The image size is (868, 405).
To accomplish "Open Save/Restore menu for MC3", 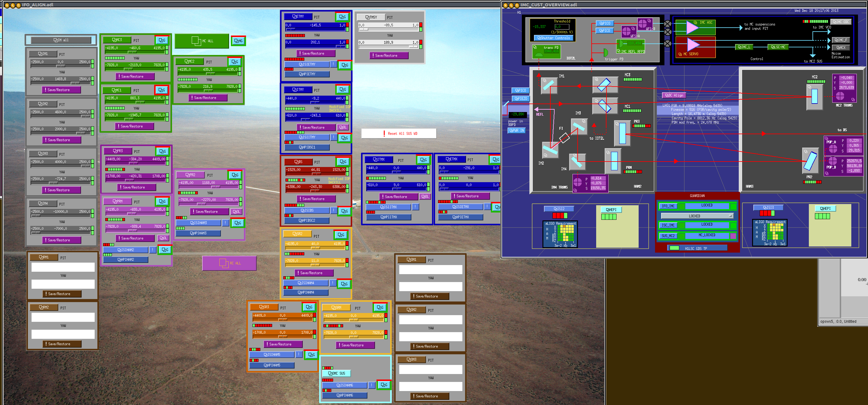I will pyautogui.click(x=135, y=77).
